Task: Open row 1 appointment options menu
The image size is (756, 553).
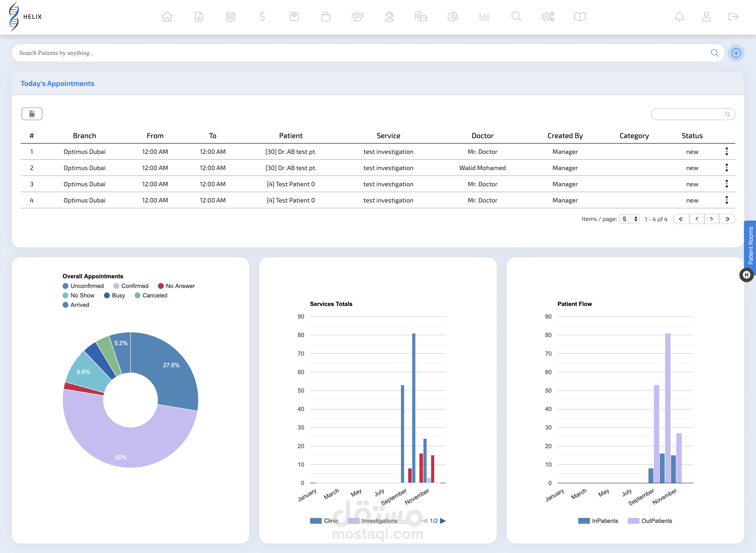Action: (727, 152)
